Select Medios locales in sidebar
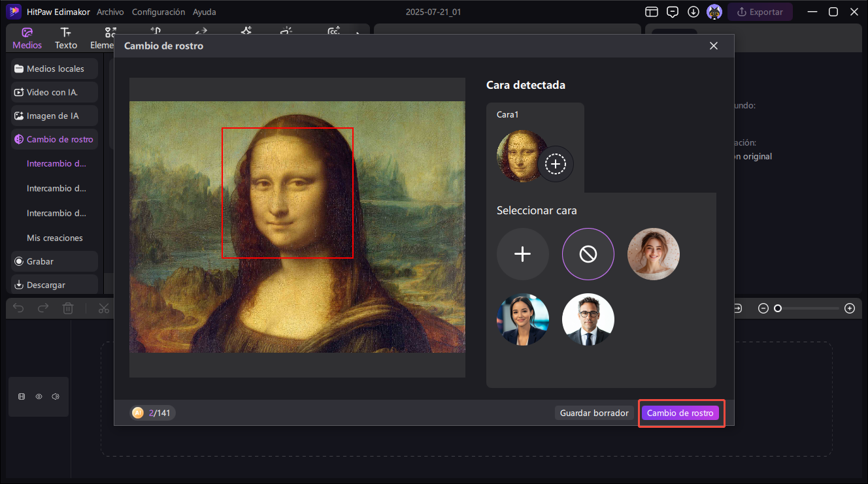Viewport: 868px width, 484px height. 55,69
